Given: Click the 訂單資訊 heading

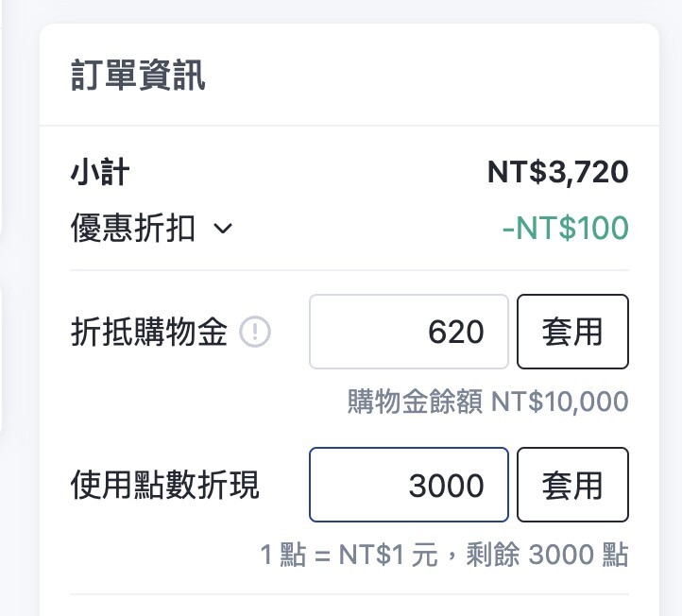Looking at the screenshot, I should pyautogui.click(x=138, y=76).
